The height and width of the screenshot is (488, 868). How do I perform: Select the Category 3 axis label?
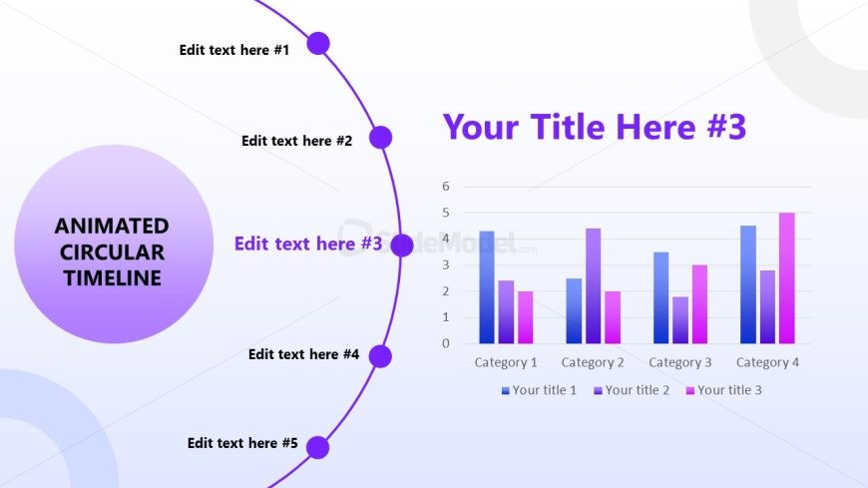tap(680, 362)
